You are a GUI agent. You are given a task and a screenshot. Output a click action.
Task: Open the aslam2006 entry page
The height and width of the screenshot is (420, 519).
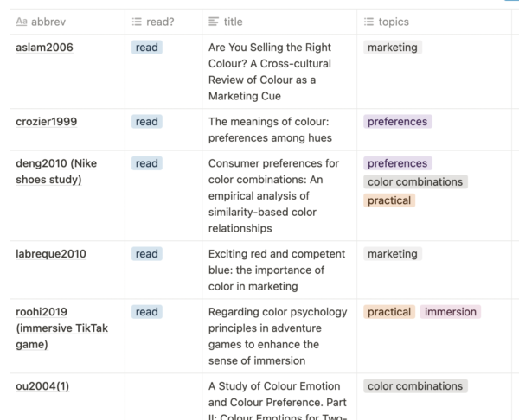click(46, 48)
